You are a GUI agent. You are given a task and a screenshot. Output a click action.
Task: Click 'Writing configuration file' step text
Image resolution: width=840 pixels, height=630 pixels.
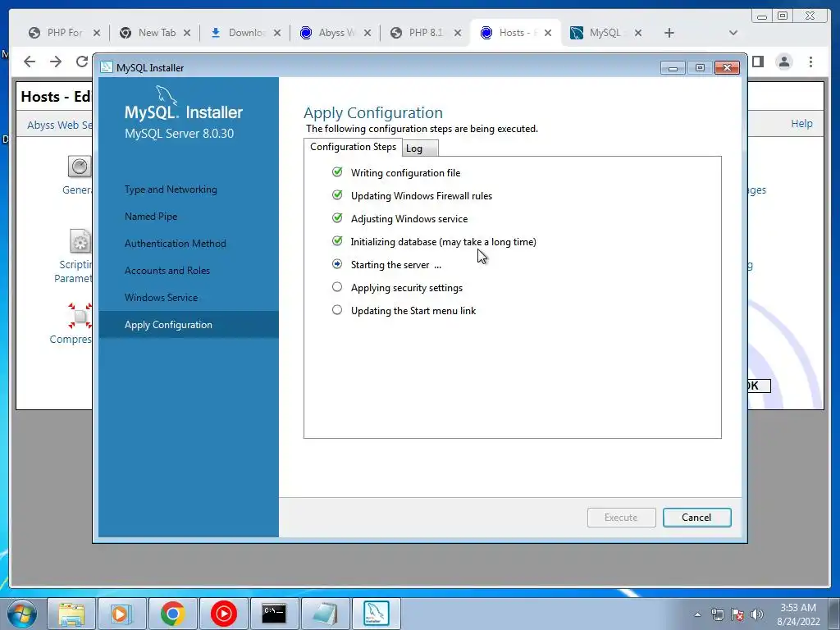point(405,173)
